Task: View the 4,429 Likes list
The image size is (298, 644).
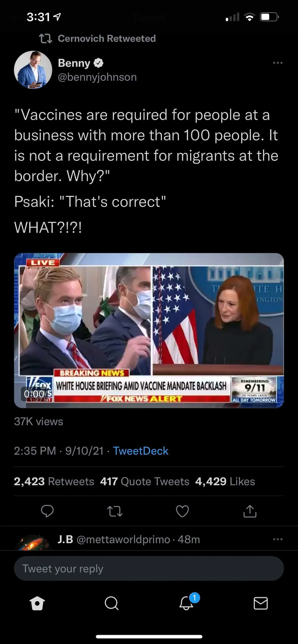Action: pyautogui.click(x=225, y=481)
